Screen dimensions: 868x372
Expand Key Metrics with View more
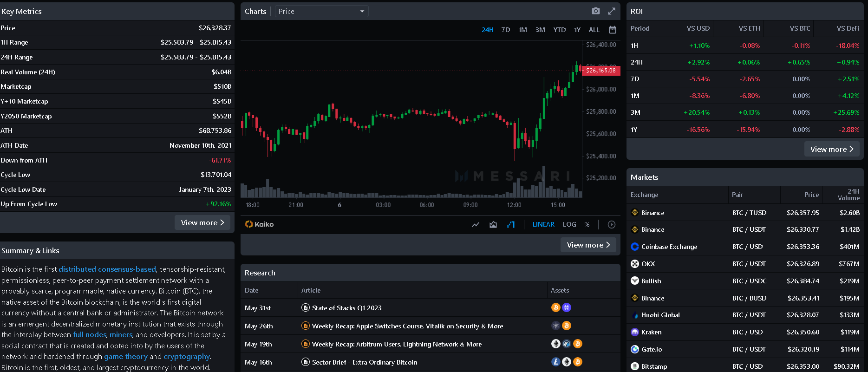[202, 222]
